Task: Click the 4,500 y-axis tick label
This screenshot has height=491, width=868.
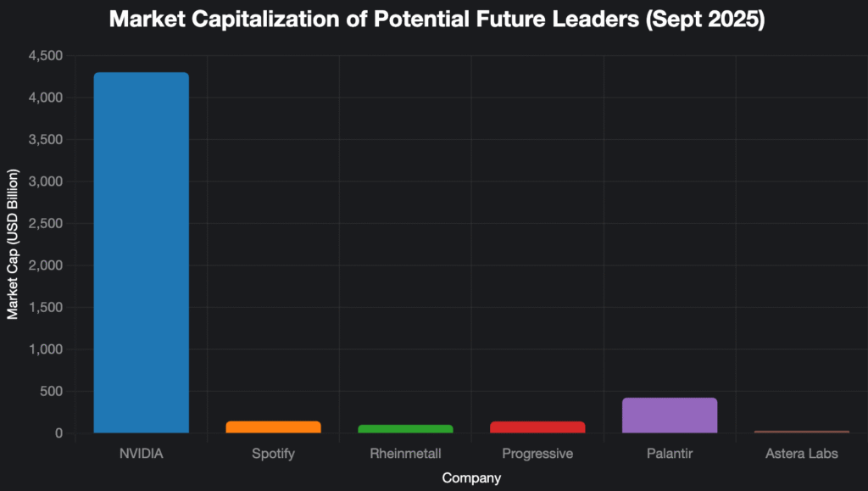Action: [46, 56]
